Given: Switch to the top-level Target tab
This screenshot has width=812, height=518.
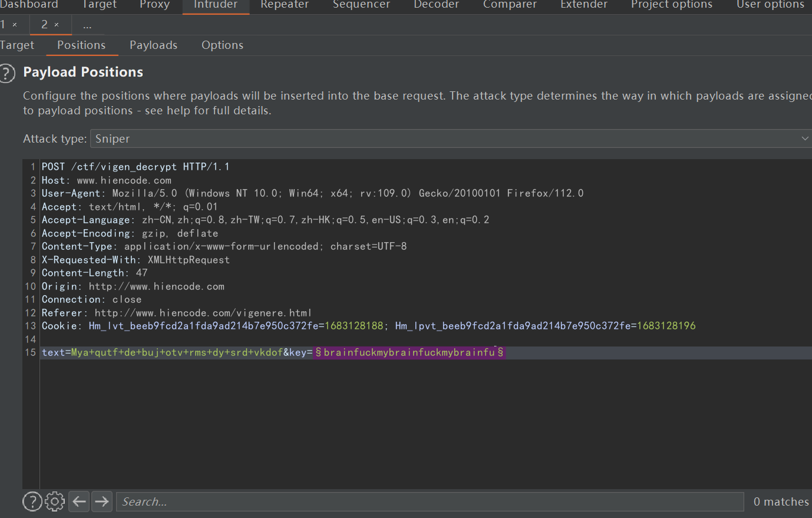Looking at the screenshot, I should (99, 5).
